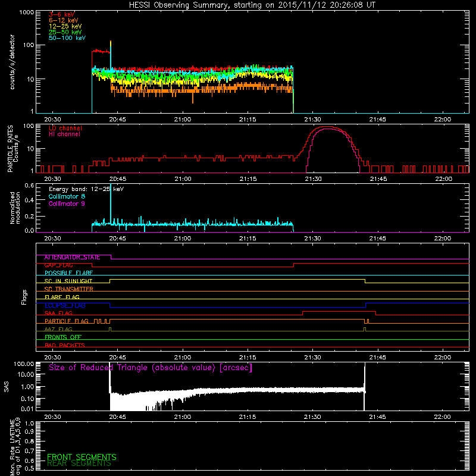Screen dimensions: 476x476
Task: Click the FRONT SEGMENTS legend label
Action: click(x=82, y=457)
